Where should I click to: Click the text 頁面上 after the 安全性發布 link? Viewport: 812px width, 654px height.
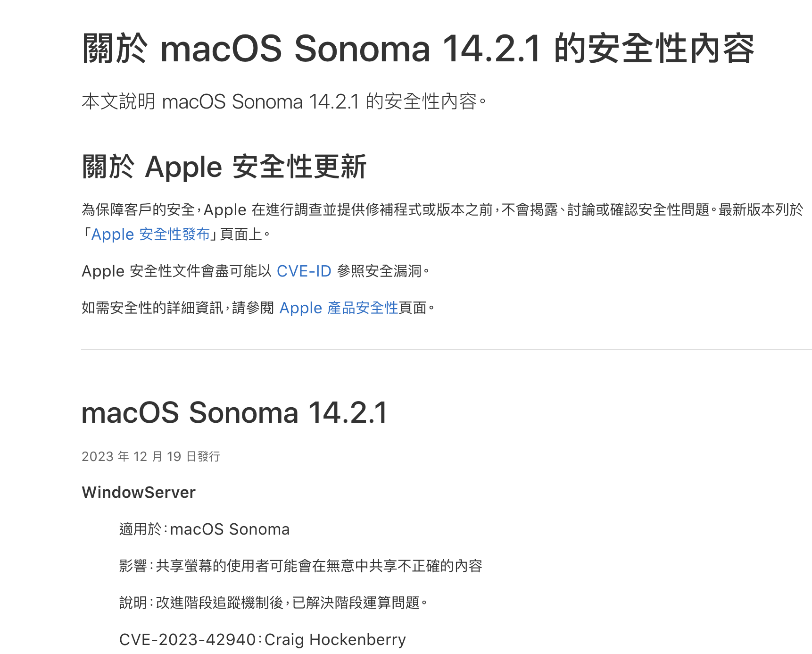pyautogui.click(x=241, y=235)
